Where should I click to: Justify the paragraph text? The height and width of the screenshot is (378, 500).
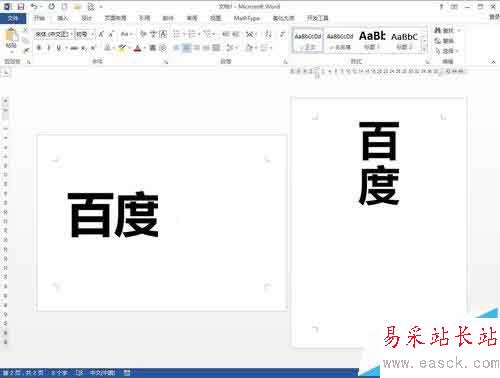206,48
